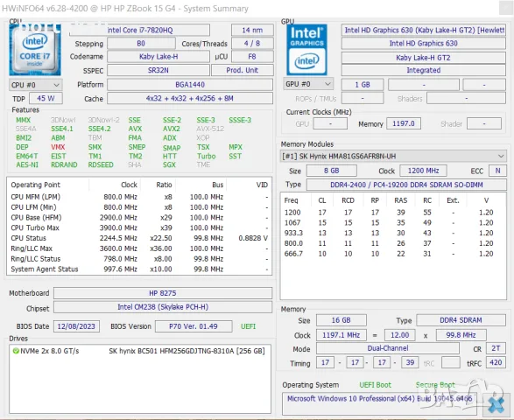The height and width of the screenshot is (420, 514).
Task: Click the BIOS Date 12/08/2023 field
Action: (76, 326)
